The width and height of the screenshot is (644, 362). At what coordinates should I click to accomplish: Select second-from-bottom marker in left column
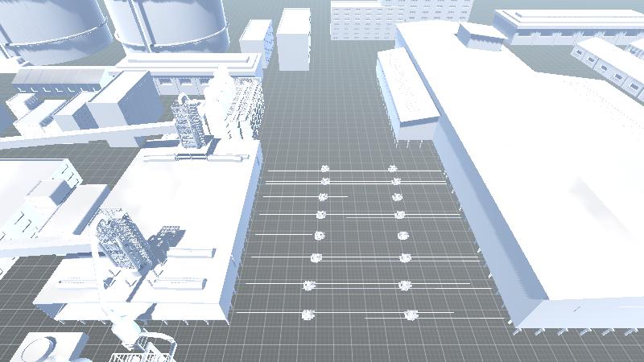(x=309, y=285)
